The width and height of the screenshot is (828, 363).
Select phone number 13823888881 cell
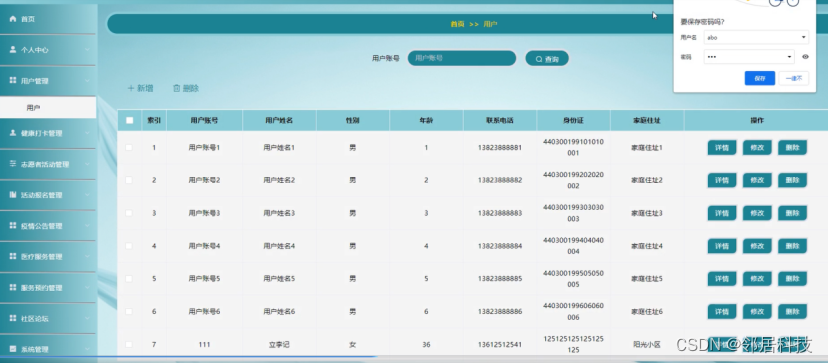click(500, 148)
